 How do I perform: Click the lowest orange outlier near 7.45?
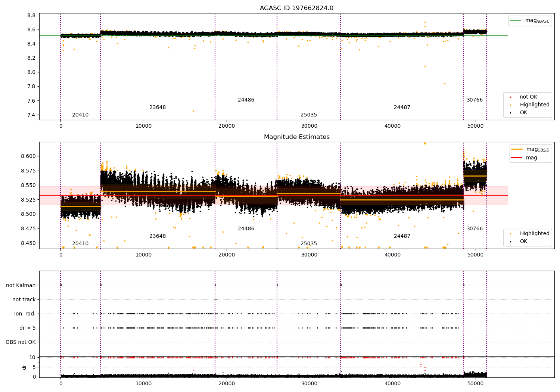[193, 111]
